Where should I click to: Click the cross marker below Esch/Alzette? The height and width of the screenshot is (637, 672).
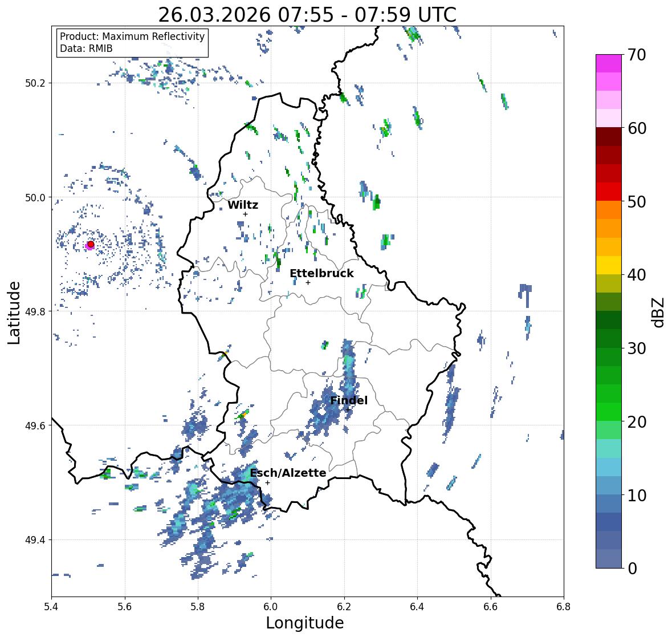pyautogui.click(x=267, y=482)
